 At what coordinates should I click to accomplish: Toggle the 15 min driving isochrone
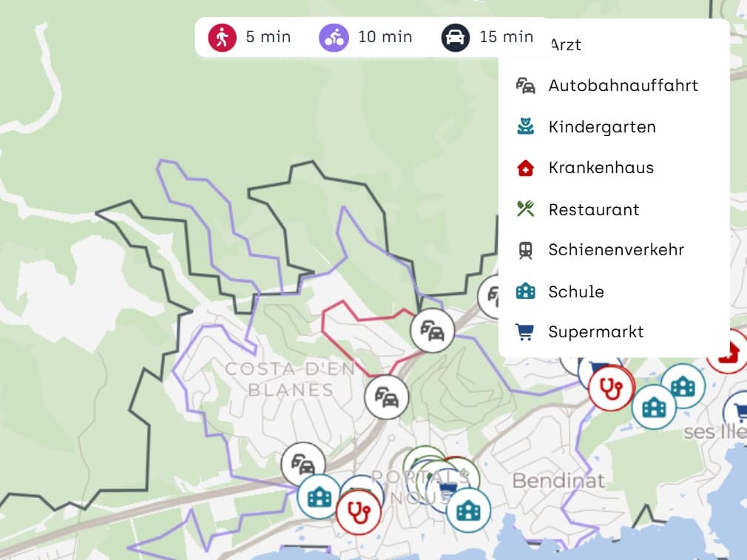click(x=487, y=37)
